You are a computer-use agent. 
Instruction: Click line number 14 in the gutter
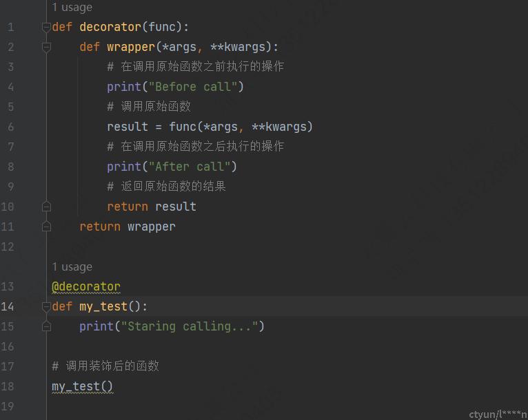(8, 306)
